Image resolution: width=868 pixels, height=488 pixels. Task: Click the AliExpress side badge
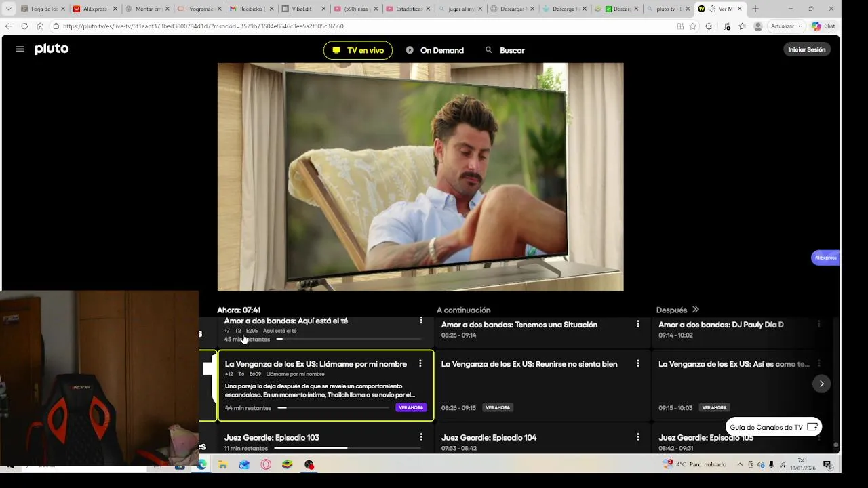tap(825, 258)
